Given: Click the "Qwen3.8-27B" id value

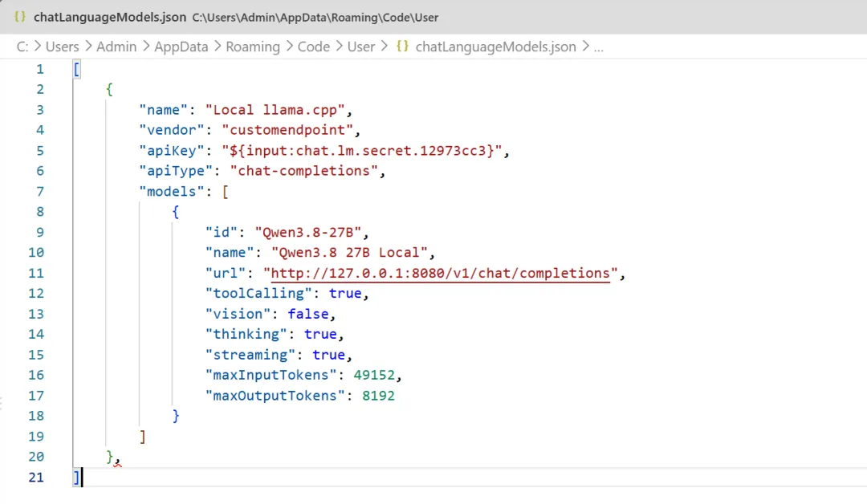Looking at the screenshot, I should pos(308,232).
